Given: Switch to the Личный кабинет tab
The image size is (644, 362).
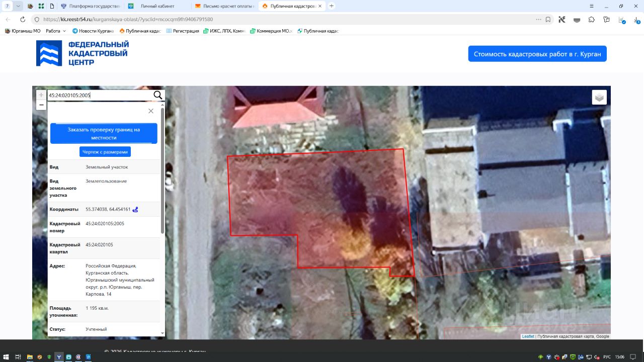Looking at the screenshot, I should pyautogui.click(x=157, y=6).
